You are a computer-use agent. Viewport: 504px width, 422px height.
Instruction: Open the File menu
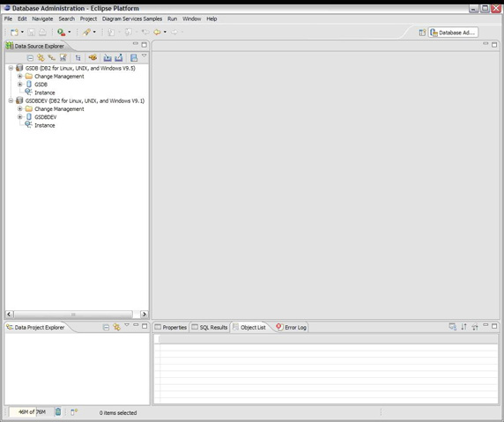click(8, 19)
